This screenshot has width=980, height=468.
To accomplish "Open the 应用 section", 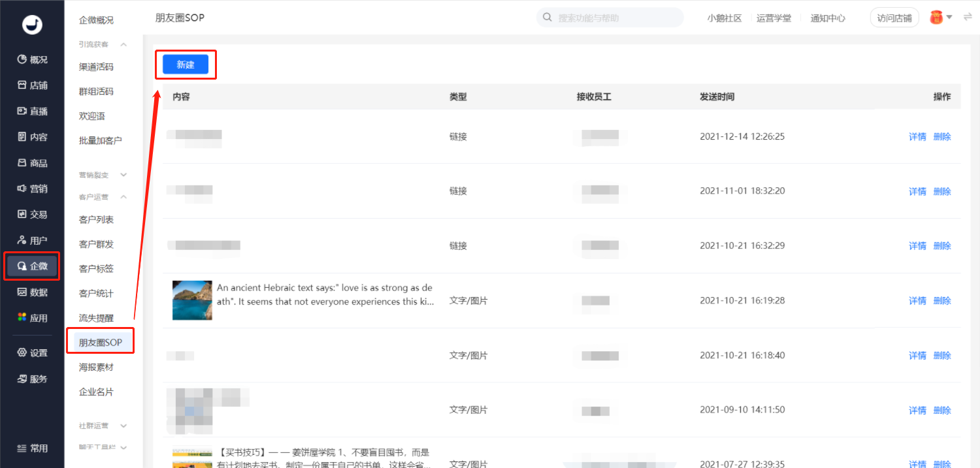I will pyautogui.click(x=32, y=318).
